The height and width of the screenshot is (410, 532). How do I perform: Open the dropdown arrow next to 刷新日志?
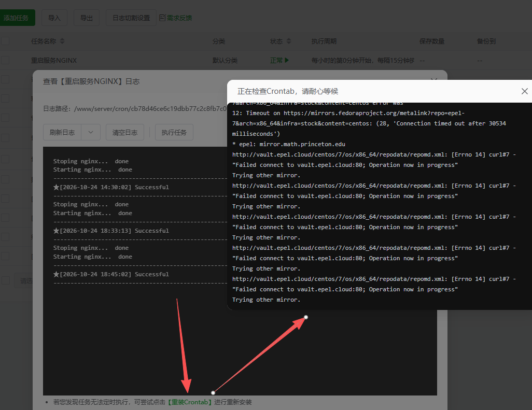click(91, 132)
